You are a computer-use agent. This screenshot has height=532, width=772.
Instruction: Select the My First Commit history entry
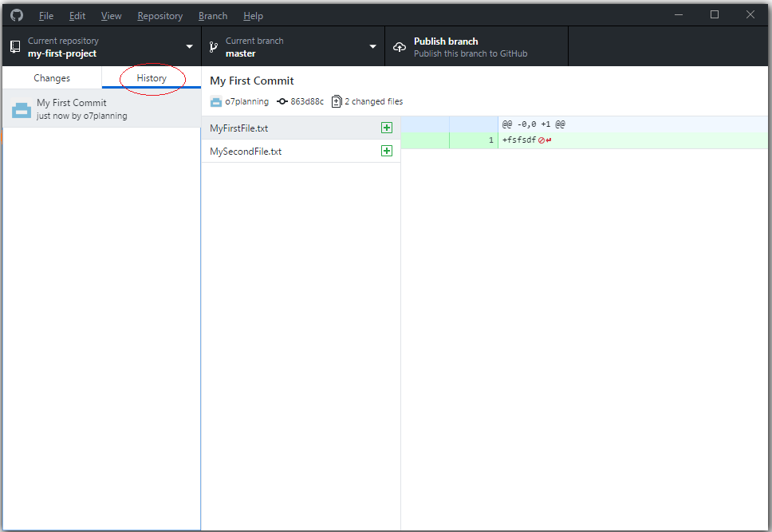[x=101, y=108]
